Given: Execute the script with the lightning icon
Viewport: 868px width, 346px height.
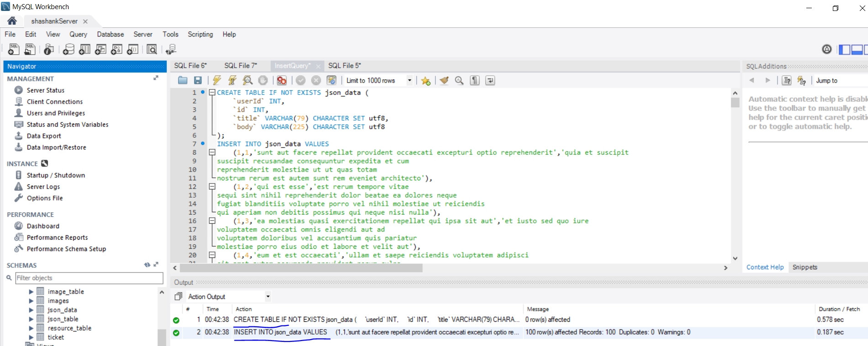Looking at the screenshot, I should click(217, 80).
